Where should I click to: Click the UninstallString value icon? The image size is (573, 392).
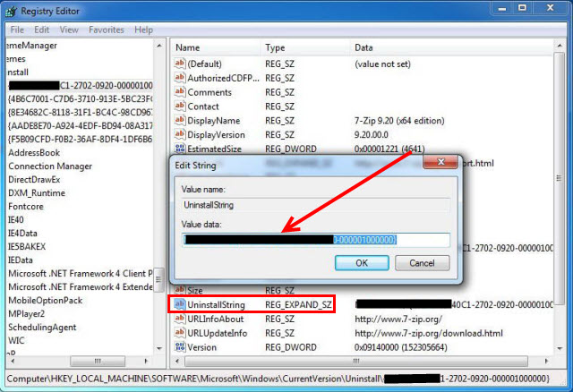click(x=178, y=304)
